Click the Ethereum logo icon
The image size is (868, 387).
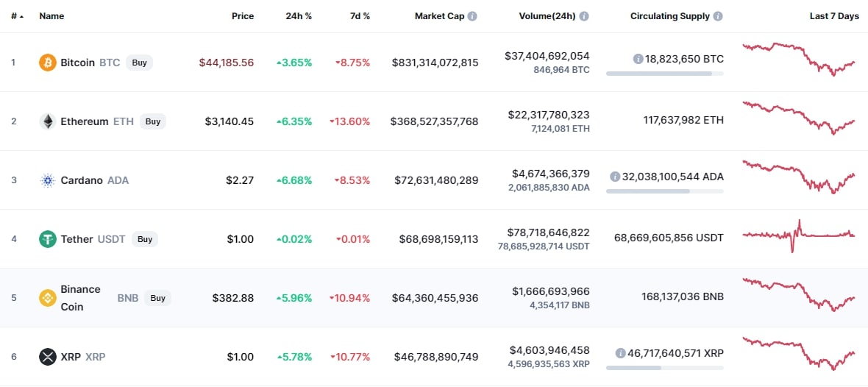pos(48,121)
